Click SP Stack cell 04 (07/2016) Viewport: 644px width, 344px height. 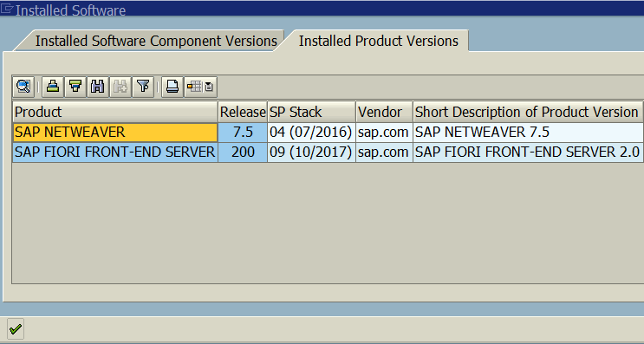[x=312, y=133]
